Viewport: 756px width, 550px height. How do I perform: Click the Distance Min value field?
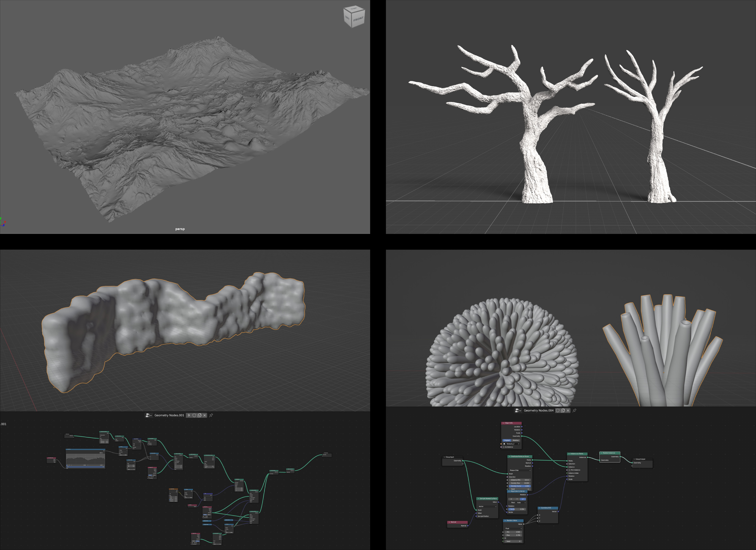(520, 480)
